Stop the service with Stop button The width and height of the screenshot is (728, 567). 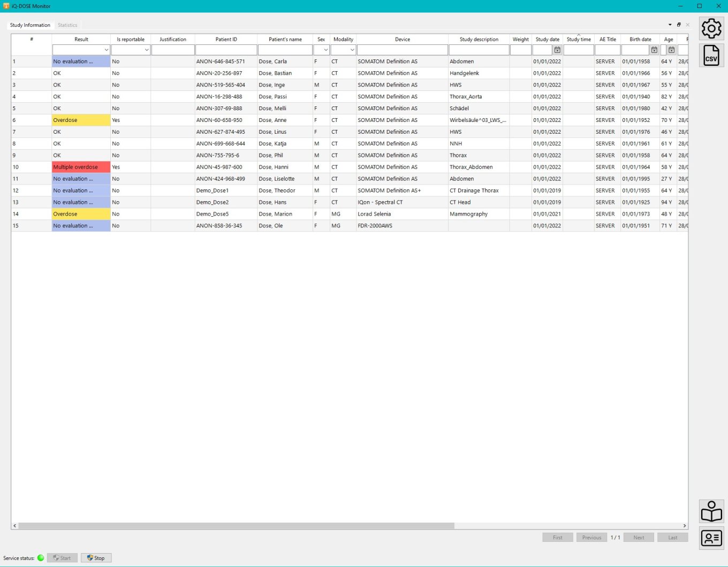(96, 558)
